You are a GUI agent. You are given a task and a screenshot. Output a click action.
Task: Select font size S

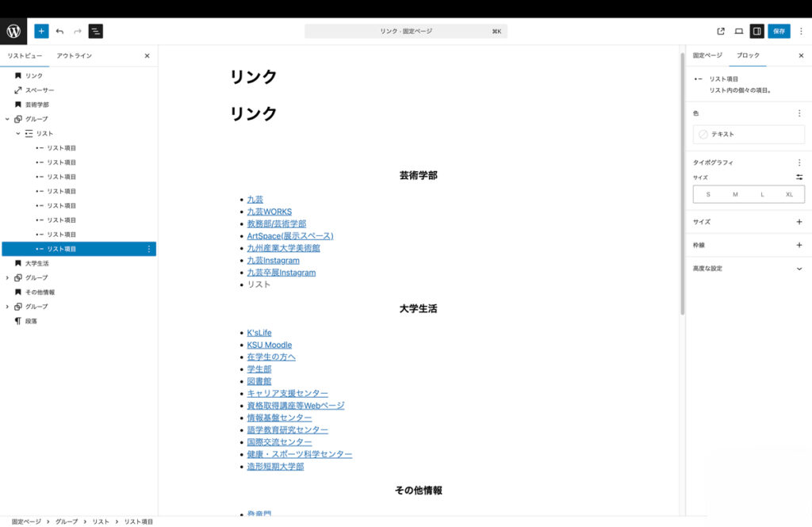708,194
